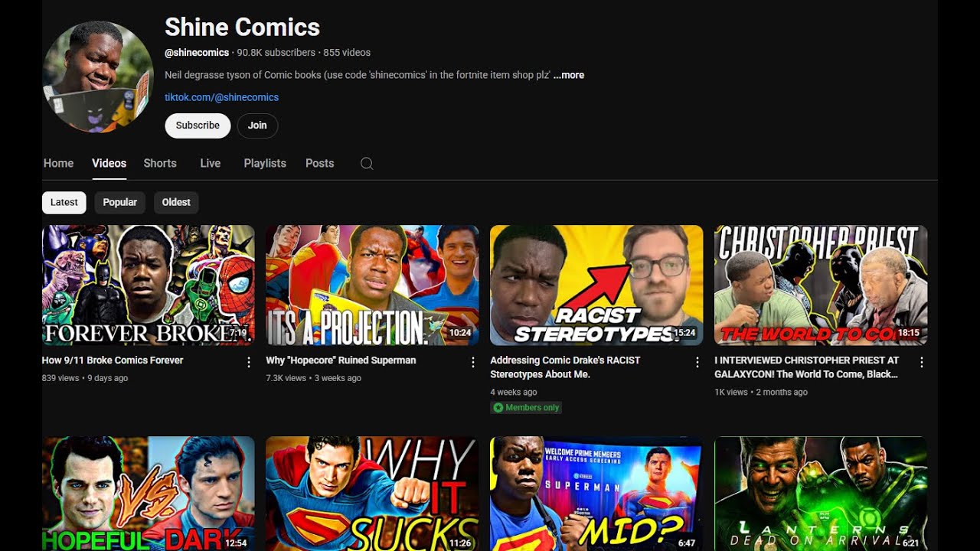Play the ITS A PROJECTION thumbnail video

[x=372, y=285]
